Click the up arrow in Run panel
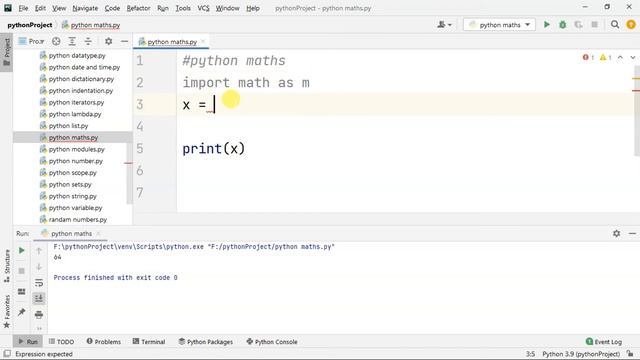 [39, 251]
